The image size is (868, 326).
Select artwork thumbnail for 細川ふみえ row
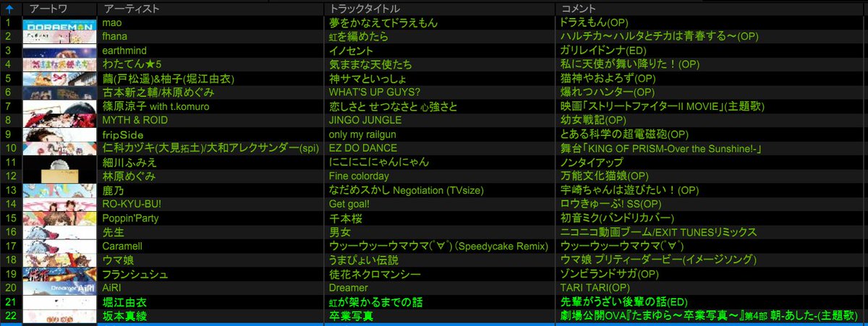(61, 163)
